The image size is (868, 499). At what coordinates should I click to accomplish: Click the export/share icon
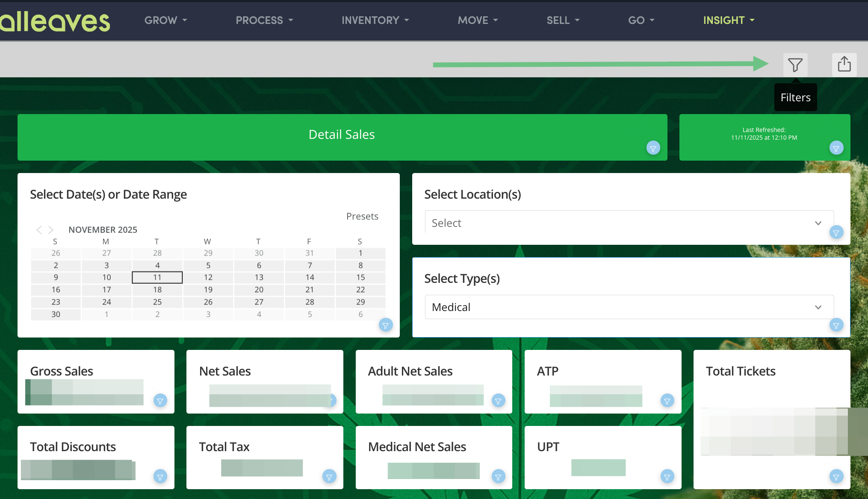pos(844,65)
